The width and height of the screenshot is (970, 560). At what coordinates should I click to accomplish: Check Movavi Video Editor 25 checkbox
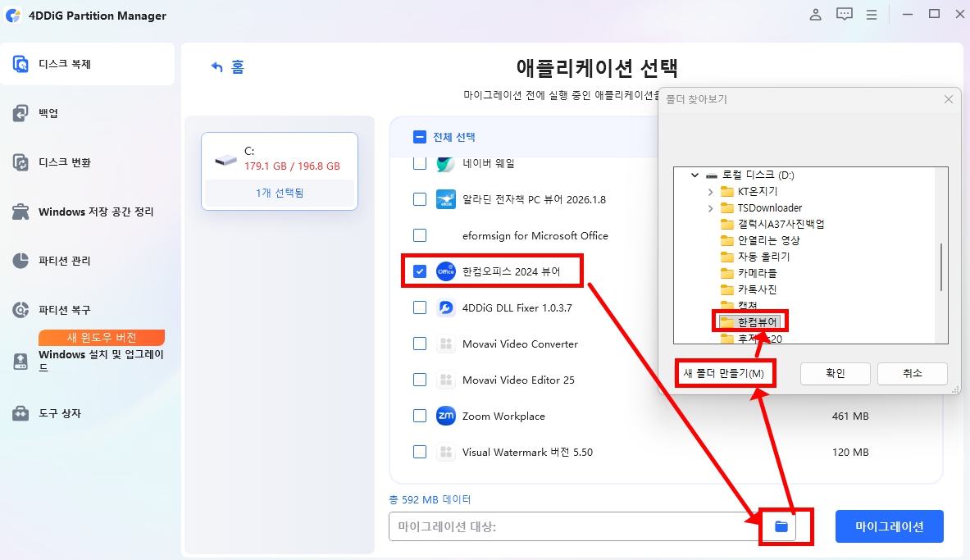pos(420,380)
